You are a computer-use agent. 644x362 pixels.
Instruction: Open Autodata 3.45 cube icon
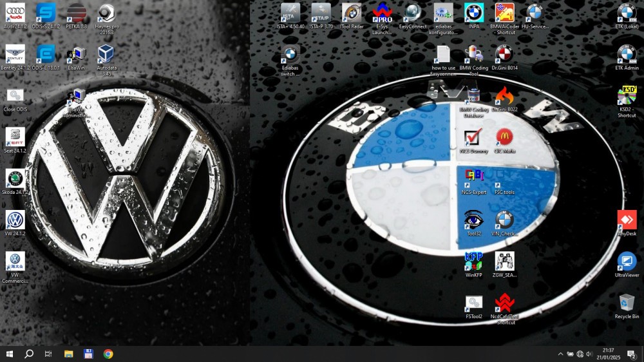click(x=107, y=60)
